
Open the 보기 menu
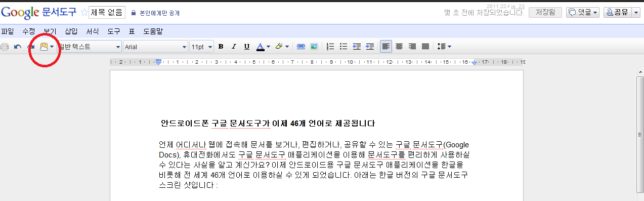coord(50,31)
